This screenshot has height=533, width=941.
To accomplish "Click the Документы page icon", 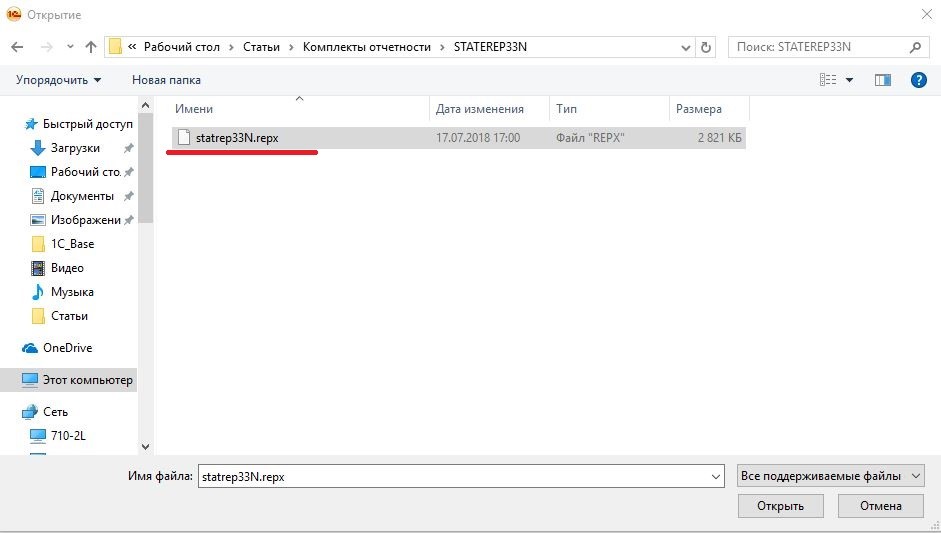I will coord(38,196).
